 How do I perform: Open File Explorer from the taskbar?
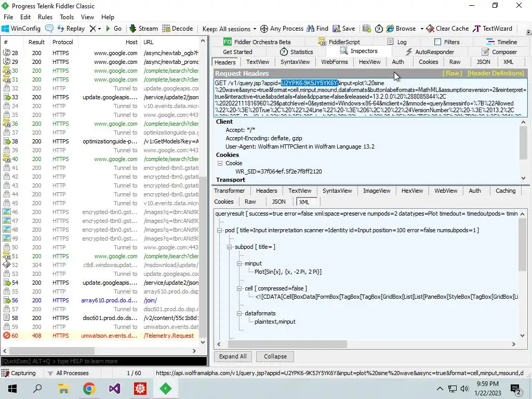(63, 389)
